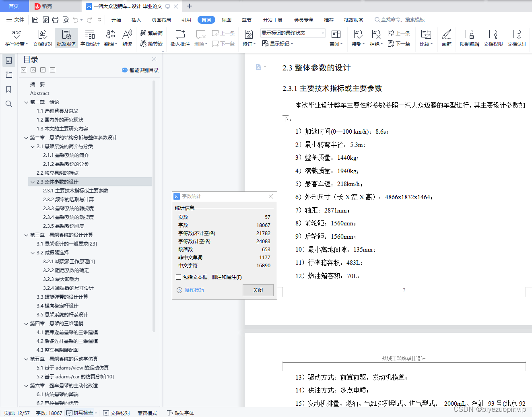
Task: Open 文档认证 document certification
Action: (517, 38)
